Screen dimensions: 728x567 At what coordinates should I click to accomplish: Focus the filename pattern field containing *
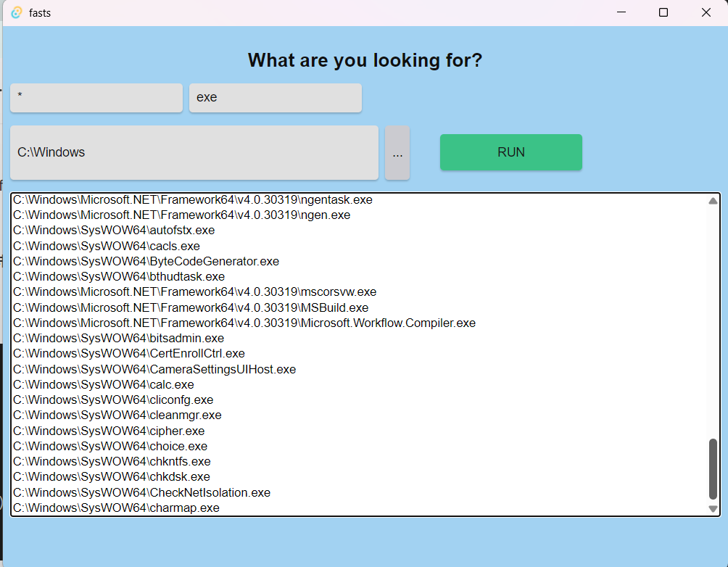point(96,98)
